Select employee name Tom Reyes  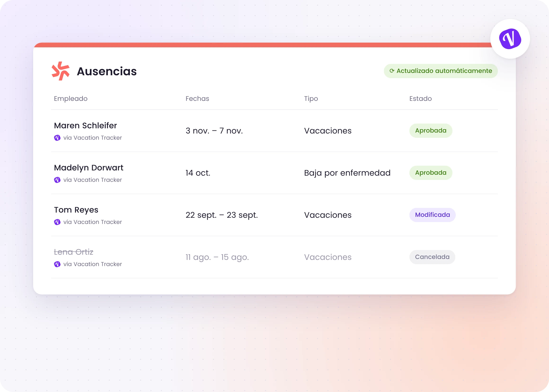click(x=76, y=210)
